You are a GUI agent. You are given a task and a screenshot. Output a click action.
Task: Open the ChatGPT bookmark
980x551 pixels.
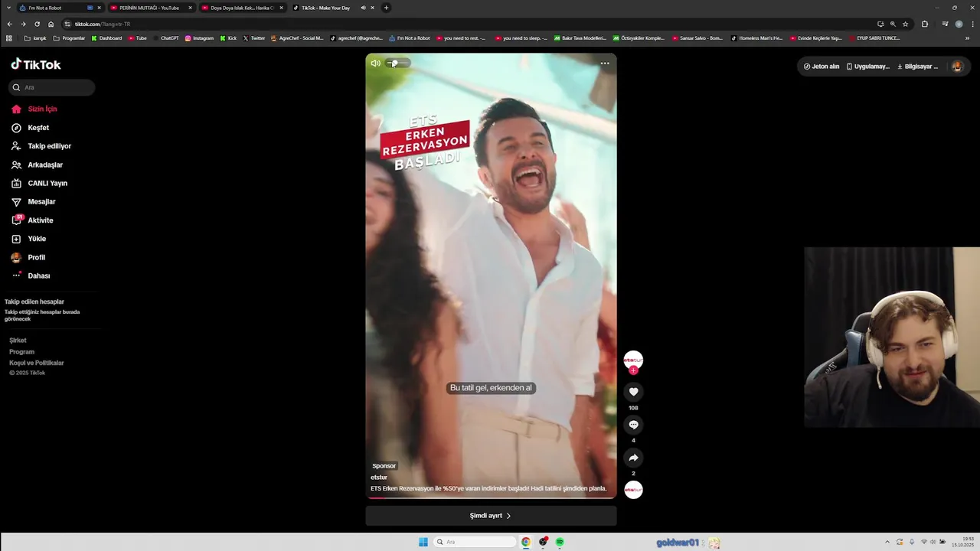[x=165, y=38]
